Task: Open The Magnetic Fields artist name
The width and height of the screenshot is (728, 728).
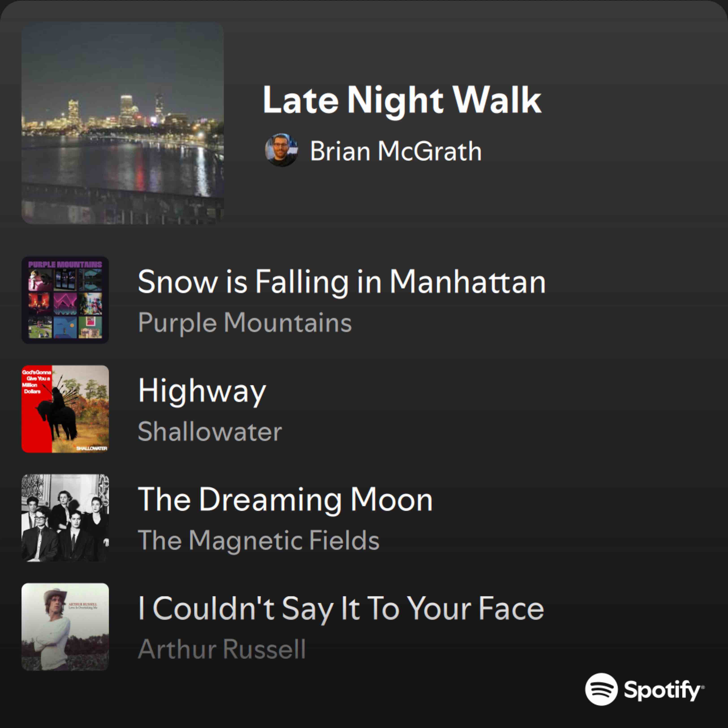Action: coord(259,540)
